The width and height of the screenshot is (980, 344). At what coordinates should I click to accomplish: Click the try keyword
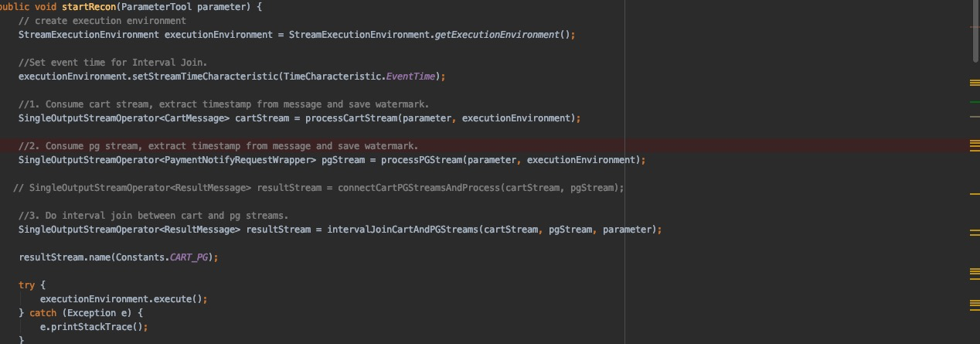click(26, 285)
